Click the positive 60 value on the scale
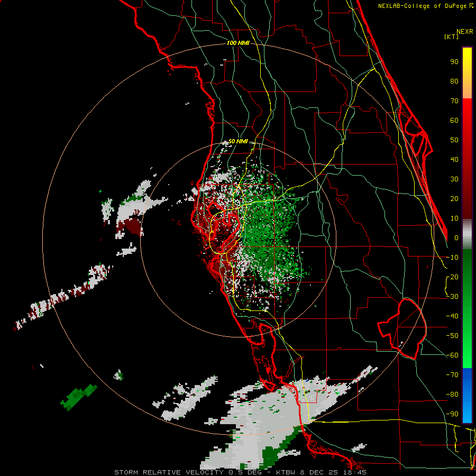 coord(454,120)
